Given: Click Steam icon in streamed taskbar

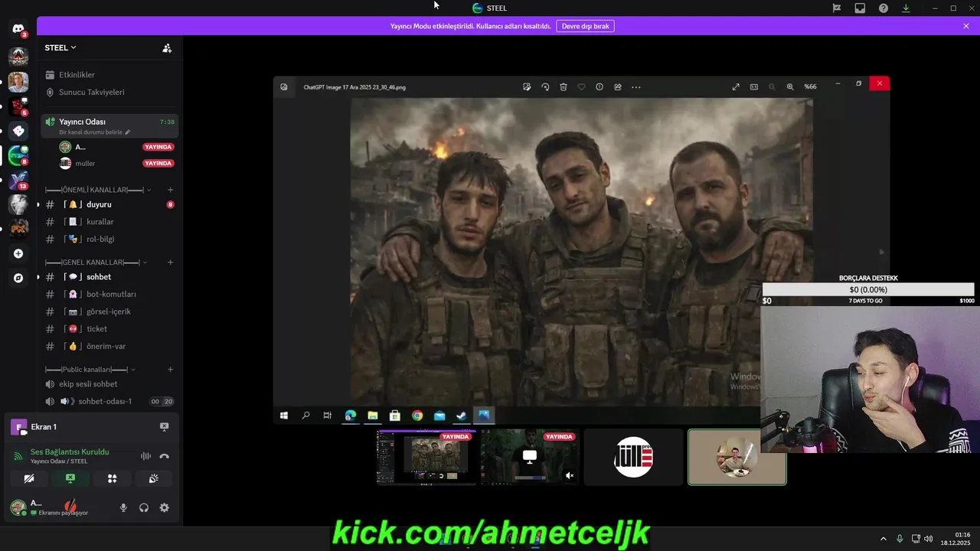Looking at the screenshot, I should [x=462, y=416].
